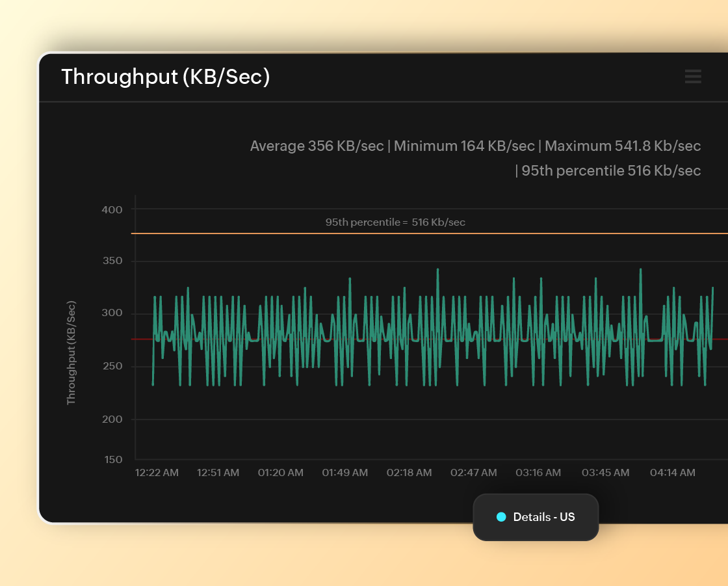
Task: Toggle the Details - US legend item
Action: pyautogui.click(x=536, y=517)
